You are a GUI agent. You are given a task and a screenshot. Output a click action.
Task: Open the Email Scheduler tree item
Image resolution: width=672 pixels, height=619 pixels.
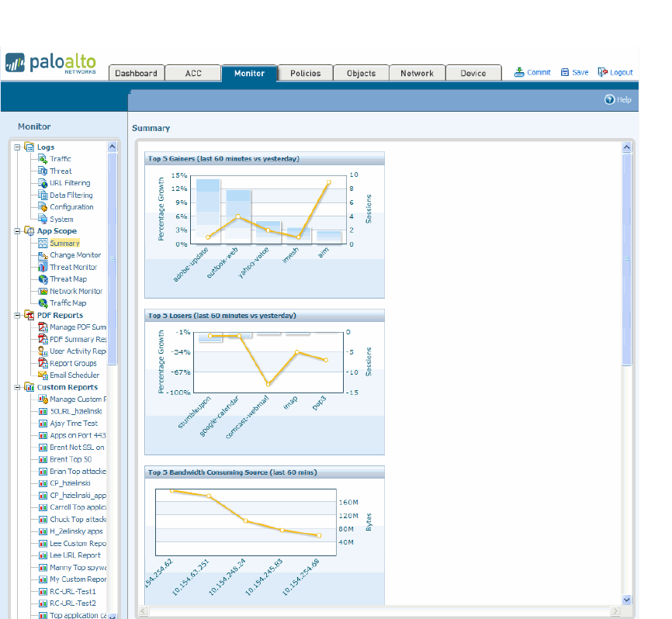pos(74,375)
